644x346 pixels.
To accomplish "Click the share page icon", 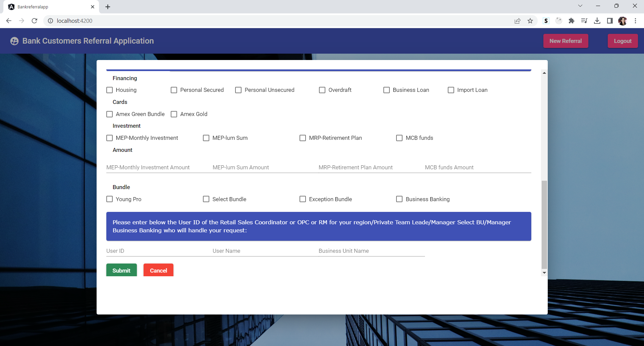I will click(517, 21).
